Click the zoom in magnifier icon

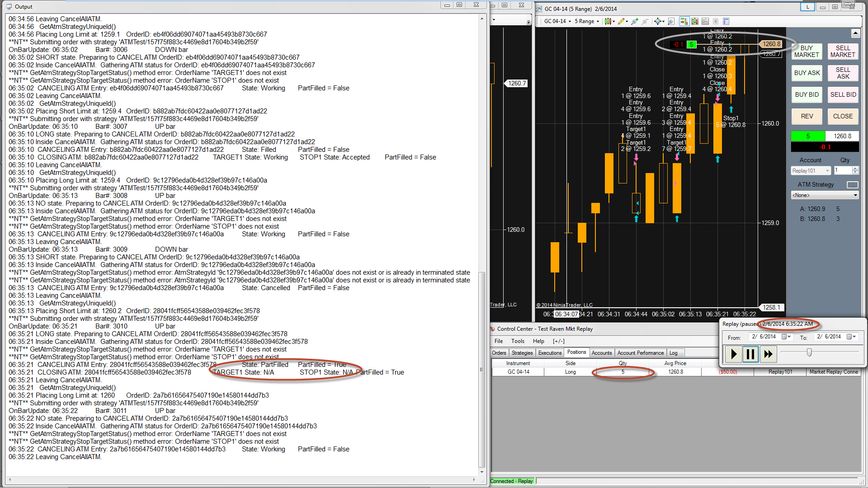[634, 21]
